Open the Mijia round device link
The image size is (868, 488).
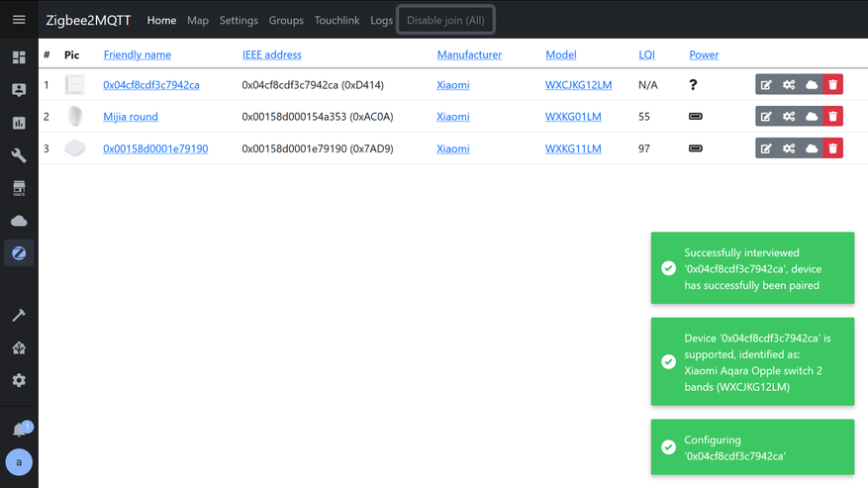(131, 117)
